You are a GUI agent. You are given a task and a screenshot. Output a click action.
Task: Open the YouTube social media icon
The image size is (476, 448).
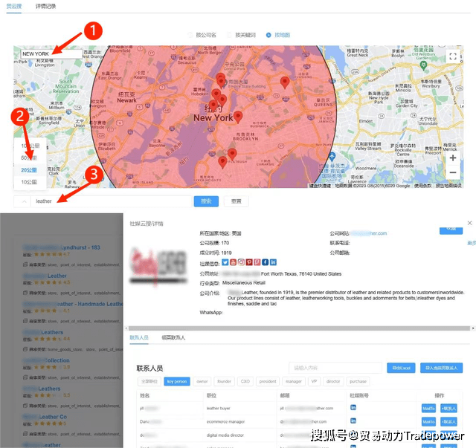(233, 262)
